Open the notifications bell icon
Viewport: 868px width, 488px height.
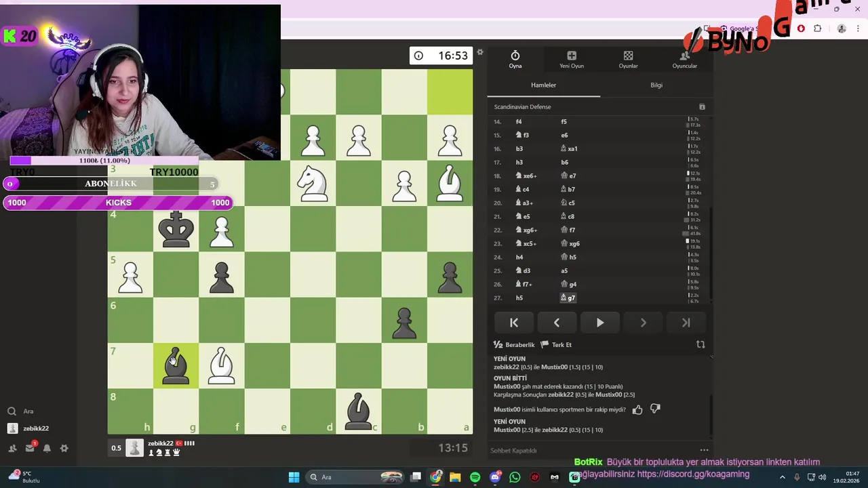pyautogui.click(x=47, y=448)
